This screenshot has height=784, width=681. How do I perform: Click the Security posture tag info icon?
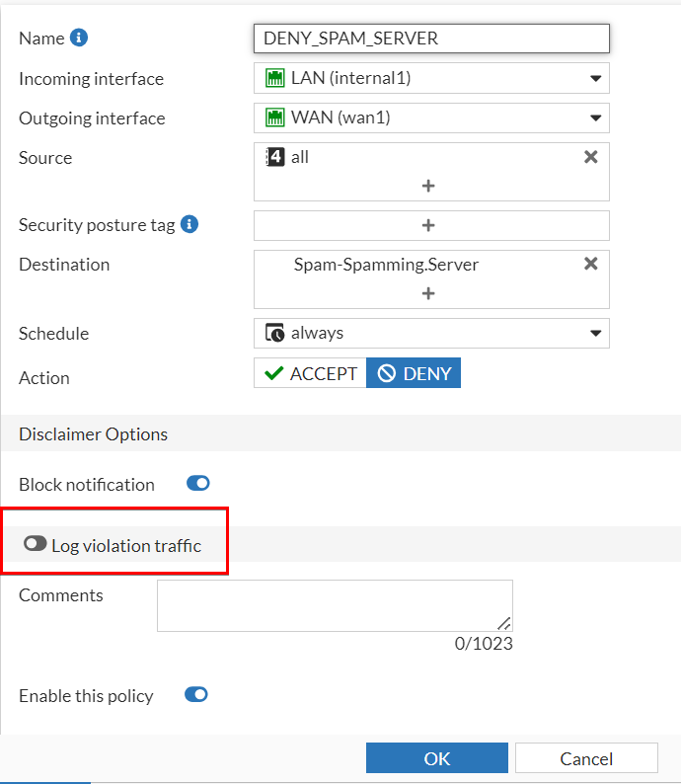point(190,224)
